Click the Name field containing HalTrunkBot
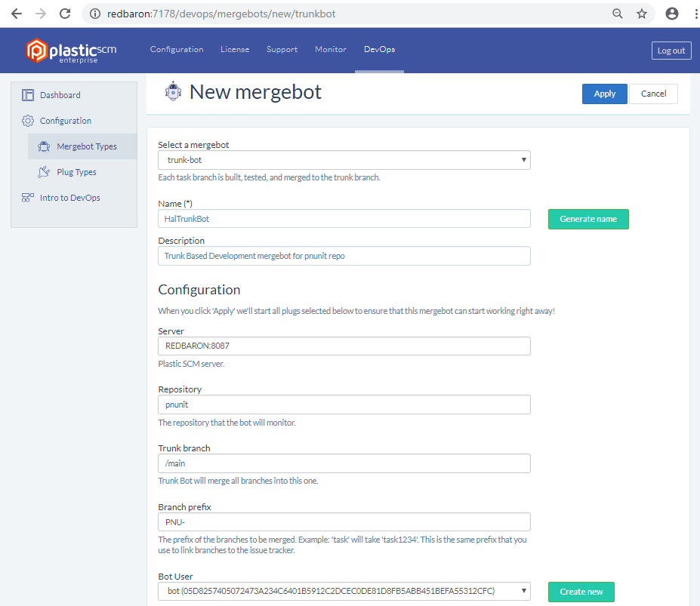This screenshot has height=606, width=700. [x=344, y=219]
